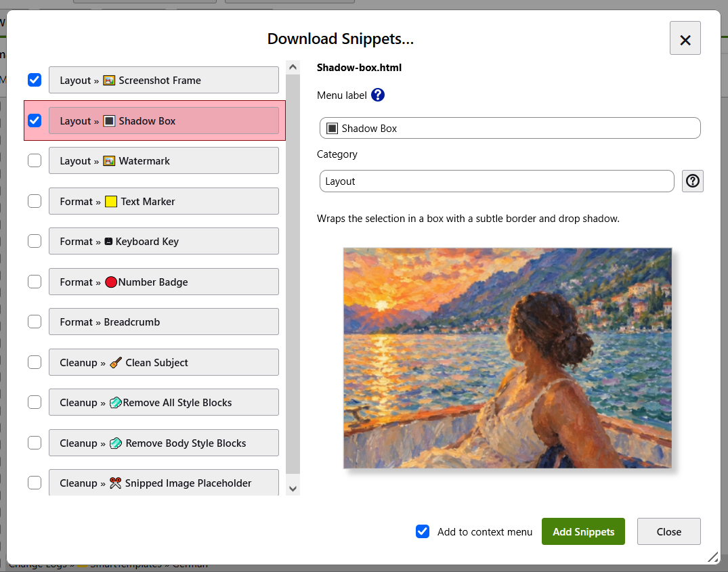Click the snippet list scroll-up arrow

coord(293,67)
